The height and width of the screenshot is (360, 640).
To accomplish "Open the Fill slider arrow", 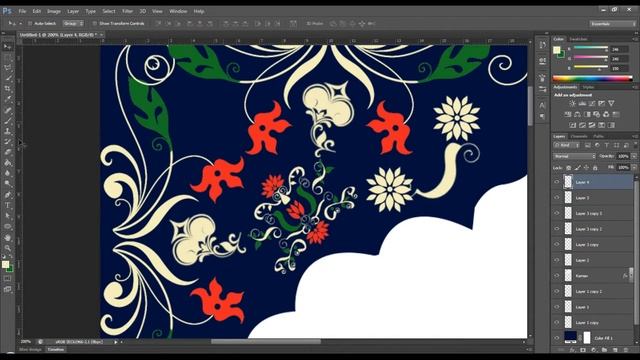I will pos(634,168).
